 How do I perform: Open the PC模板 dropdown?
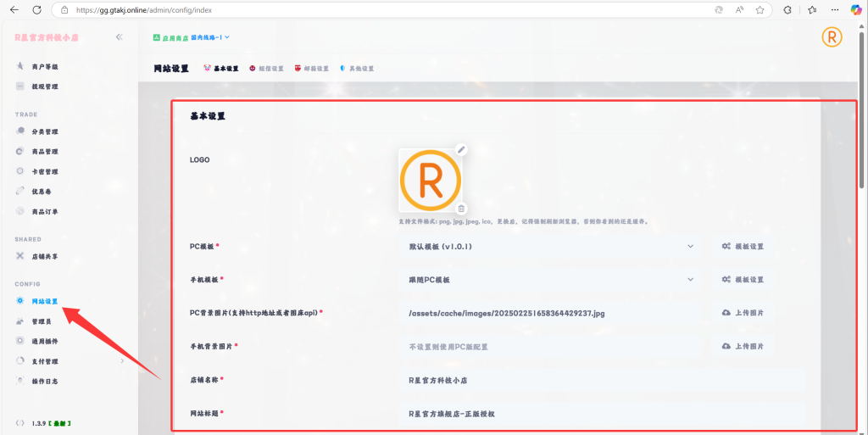click(x=551, y=246)
